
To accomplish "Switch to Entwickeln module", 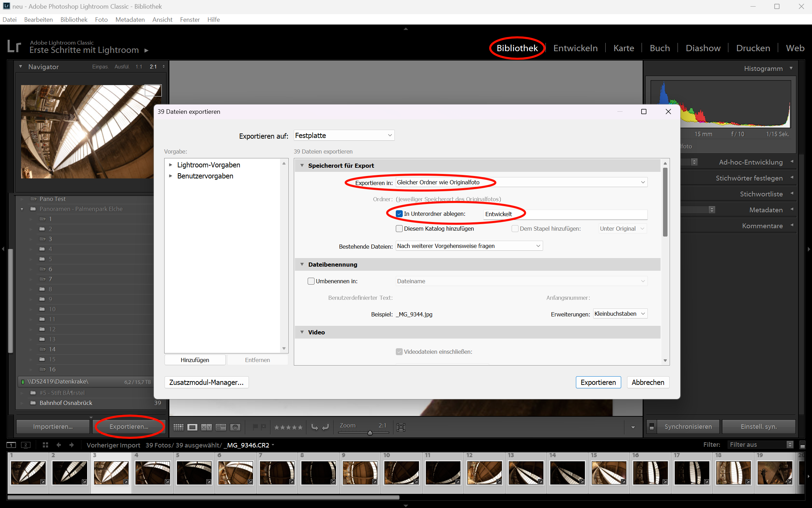I will pos(576,48).
